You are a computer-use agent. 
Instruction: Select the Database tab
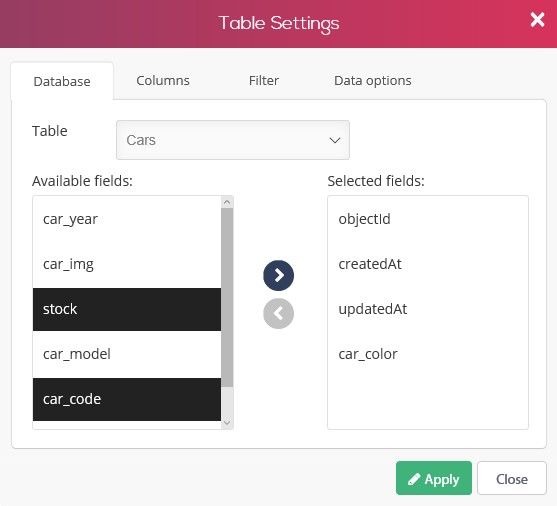(62, 81)
